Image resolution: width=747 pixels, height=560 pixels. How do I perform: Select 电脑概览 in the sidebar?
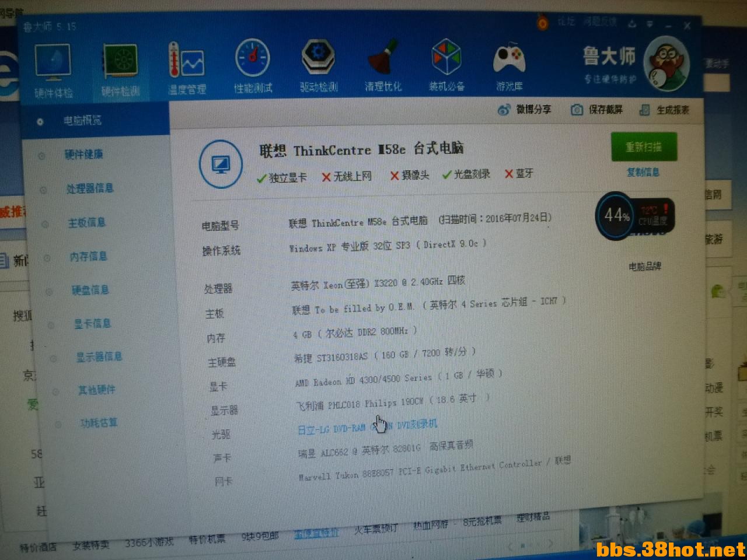tap(82, 121)
